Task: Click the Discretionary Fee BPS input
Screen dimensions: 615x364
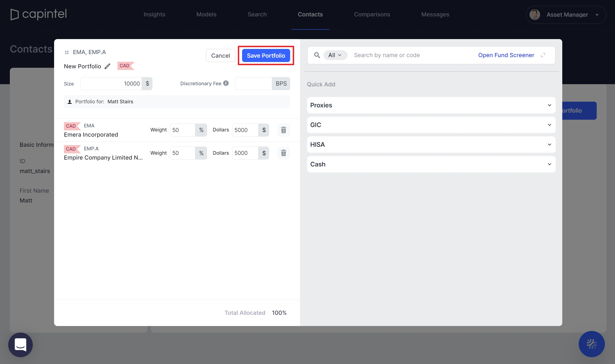Action: tap(253, 84)
